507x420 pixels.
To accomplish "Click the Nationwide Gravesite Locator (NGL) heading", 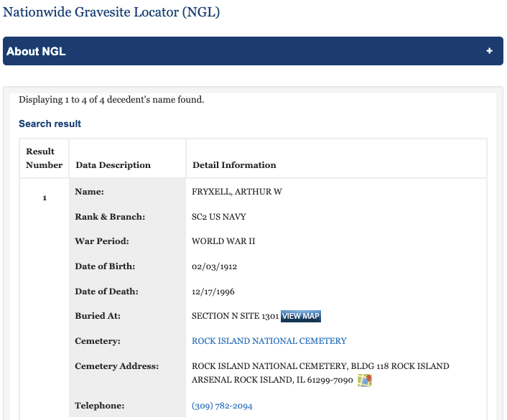I will pyautogui.click(x=111, y=12).
